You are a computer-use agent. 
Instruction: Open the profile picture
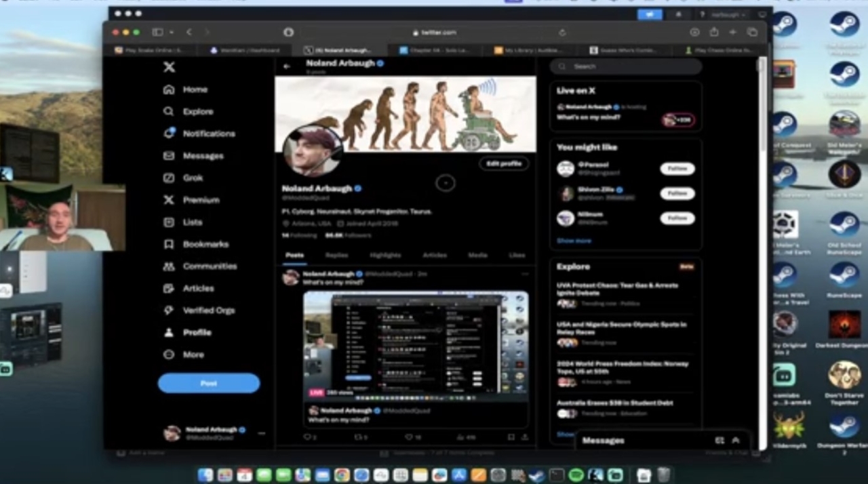tap(313, 151)
